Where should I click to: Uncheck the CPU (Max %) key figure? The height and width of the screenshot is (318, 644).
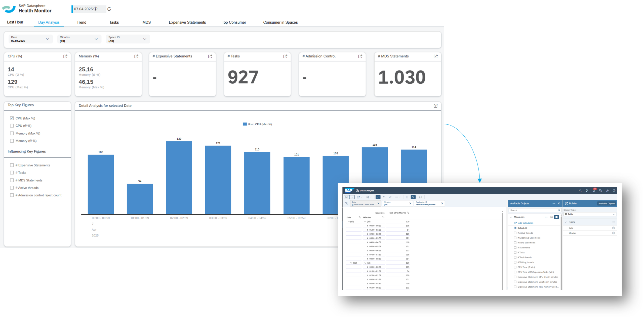12,118
